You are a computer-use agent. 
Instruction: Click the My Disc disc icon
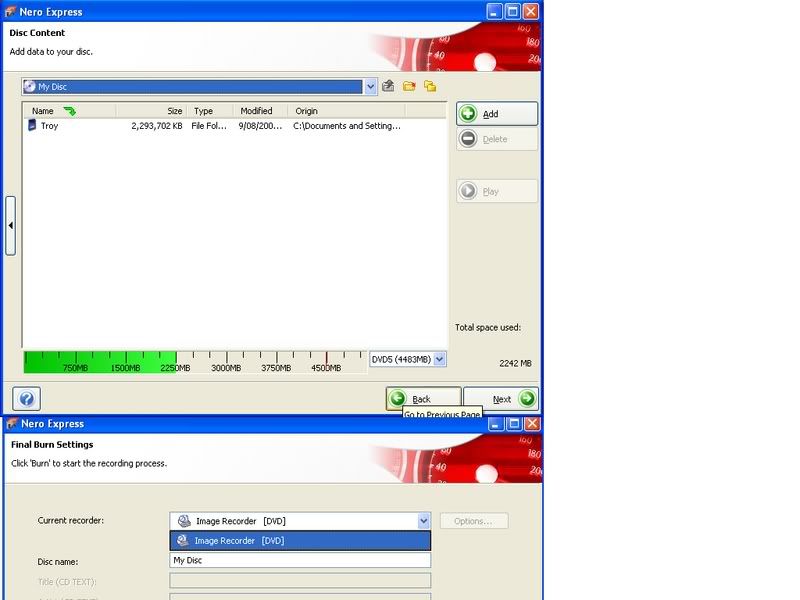[x=30, y=86]
